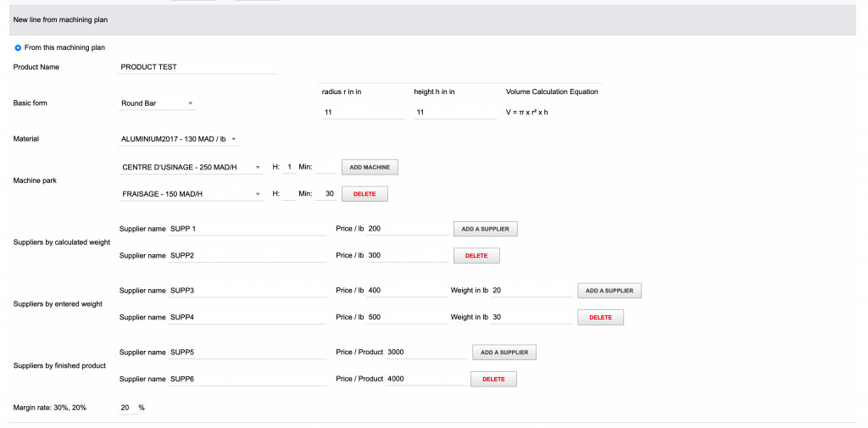Viewport: 868px width, 428px height.
Task: Open the CENTRE D'USINAGE machine dropdown
Action: click(x=192, y=167)
